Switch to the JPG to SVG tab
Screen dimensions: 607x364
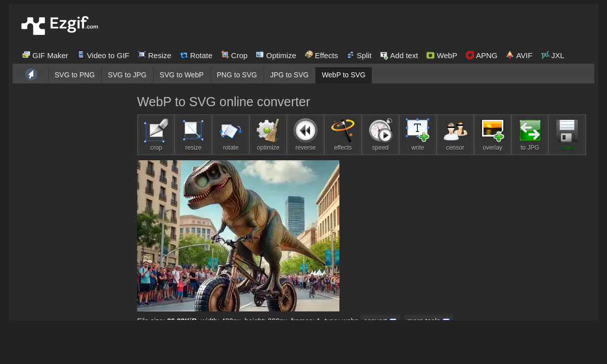(289, 75)
